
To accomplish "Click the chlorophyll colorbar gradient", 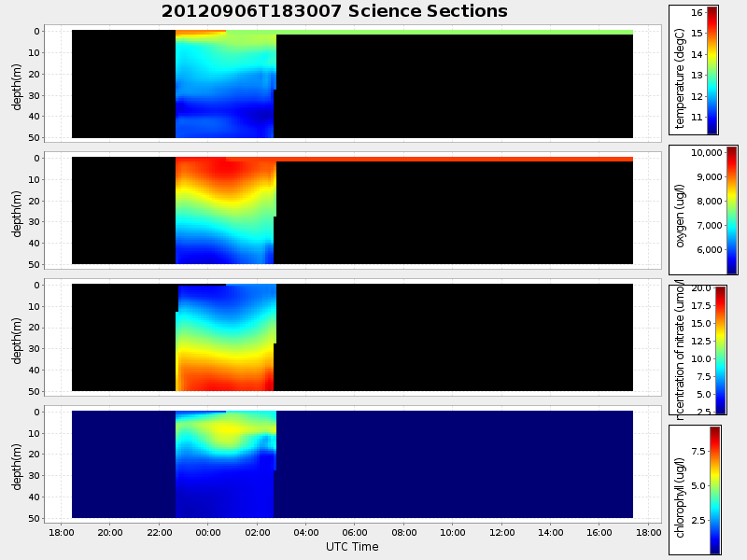I will (x=714, y=490).
